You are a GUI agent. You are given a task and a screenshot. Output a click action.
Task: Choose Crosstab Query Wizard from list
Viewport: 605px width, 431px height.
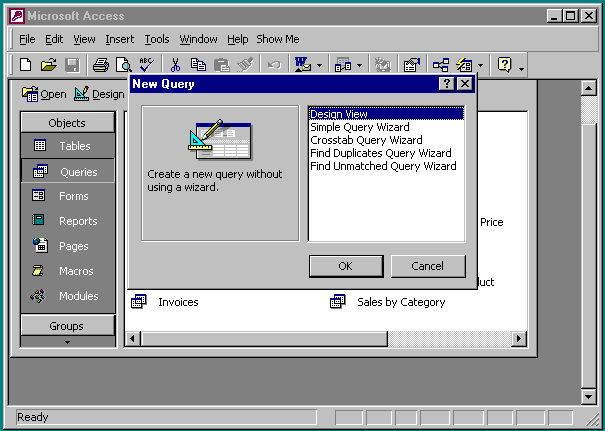366,140
